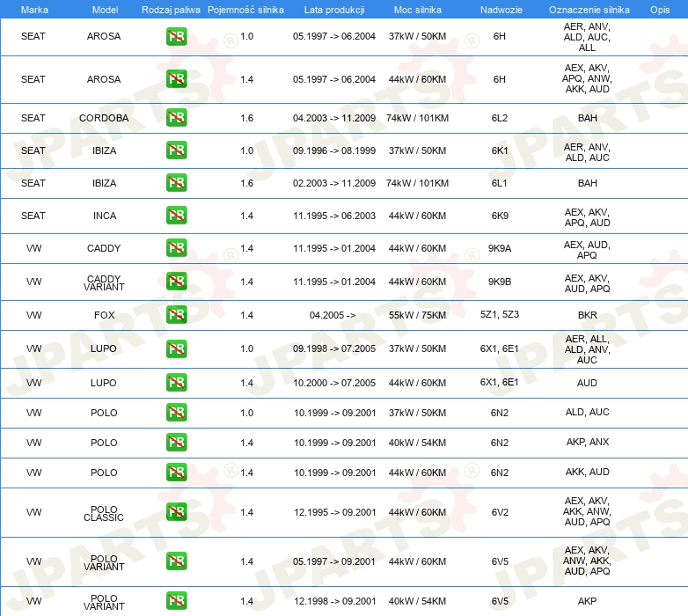Click 74kW / 101KM in CORDOBA row

[417, 118]
